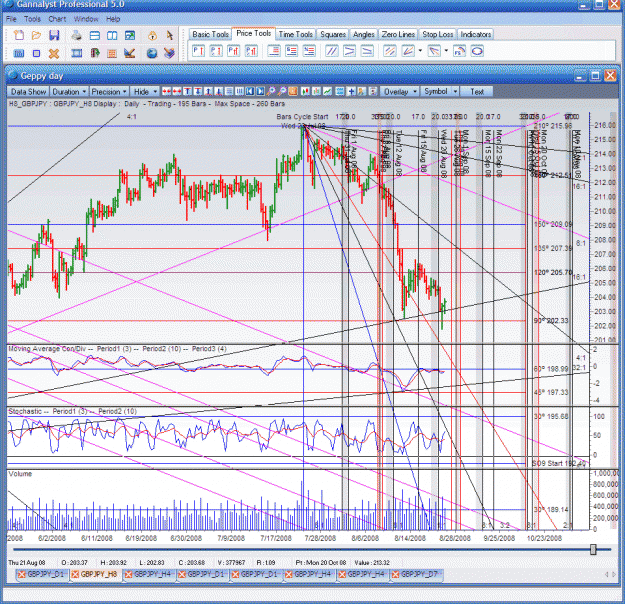Click the Data Show button
The height and width of the screenshot is (604, 625).
[x=28, y=92]
